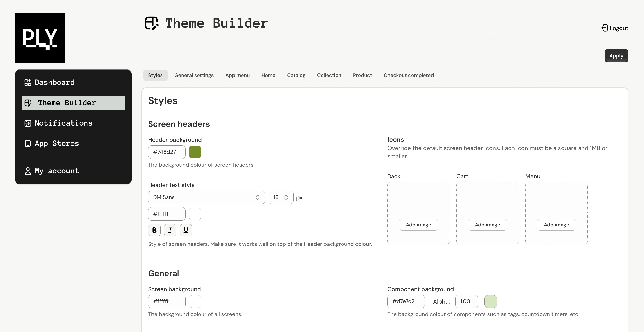
Task: Click the Component background hex field
Action: coord(406,301)
